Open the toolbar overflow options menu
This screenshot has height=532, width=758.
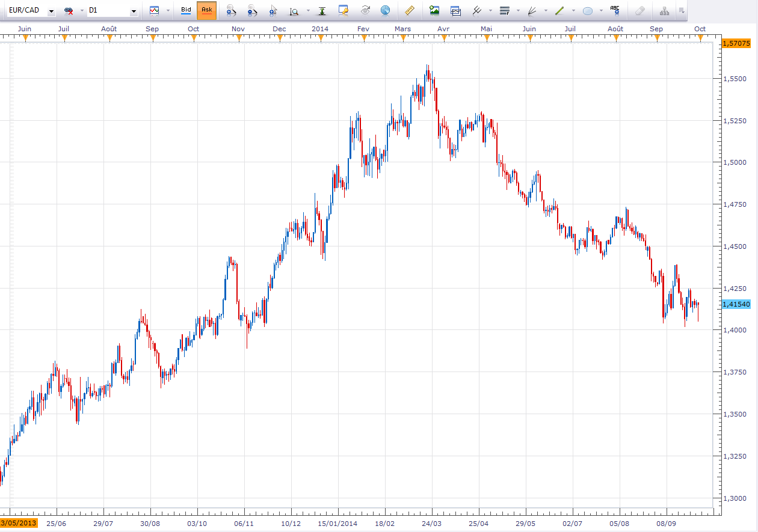click(x=682, y=11)
